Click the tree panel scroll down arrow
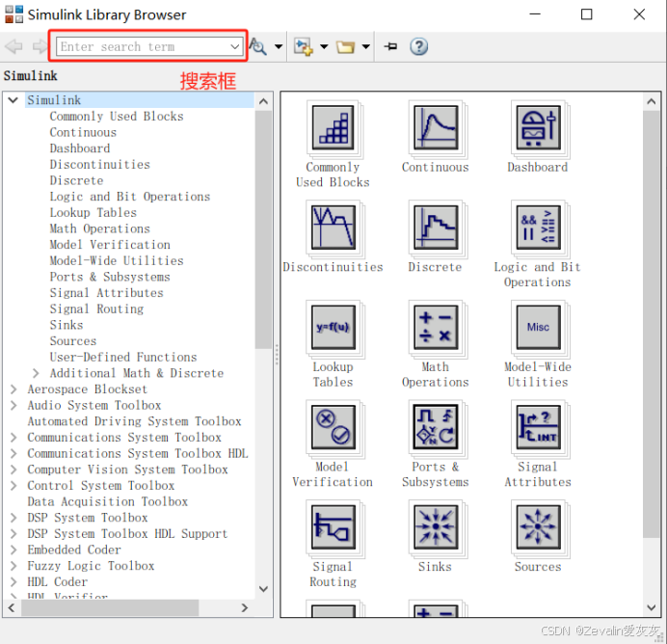 pyautogui.click(x=264, y=589)
